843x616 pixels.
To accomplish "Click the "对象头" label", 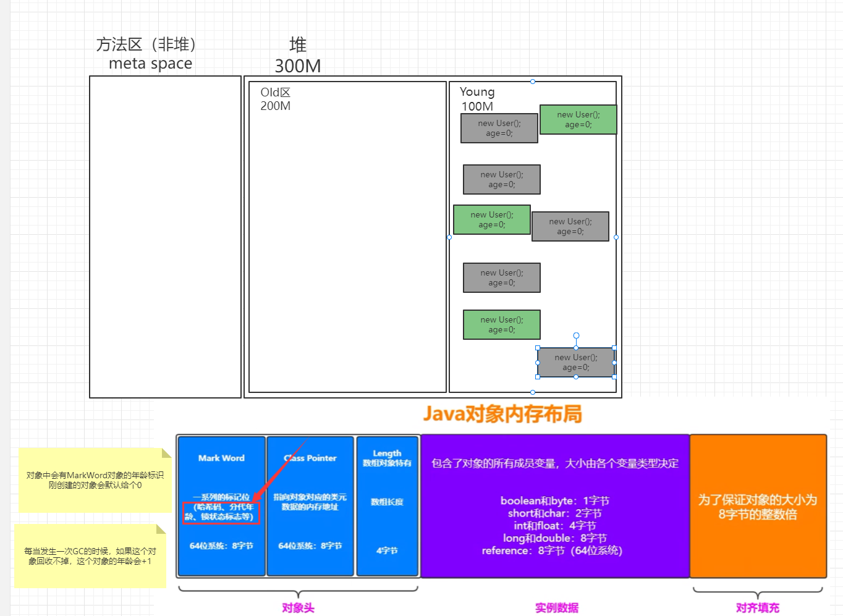I will tap(299, 608).
